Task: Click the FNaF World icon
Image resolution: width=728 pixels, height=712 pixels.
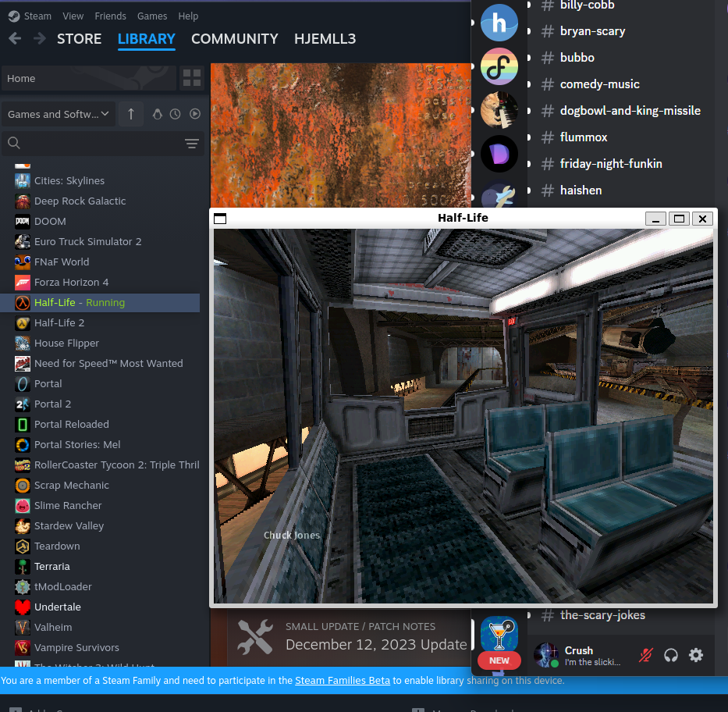Action: click(x=23, y=262)
